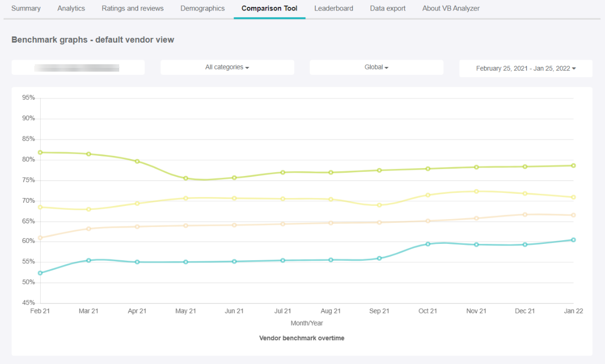605x364 pixels.
Task: Click yellow line data point at Sep 21
Action: [379, 205]
